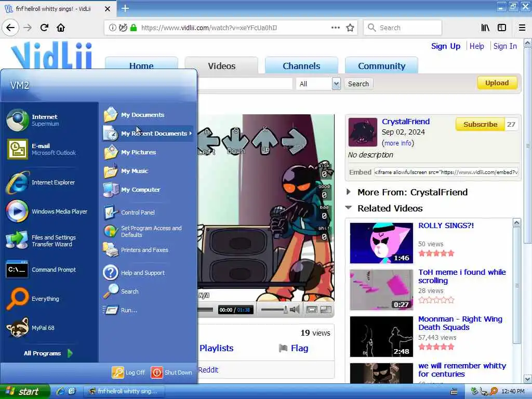Viewport: 532px width, 399px height.
Task: Click site info icon in address bar
Action: pos(112,28)
